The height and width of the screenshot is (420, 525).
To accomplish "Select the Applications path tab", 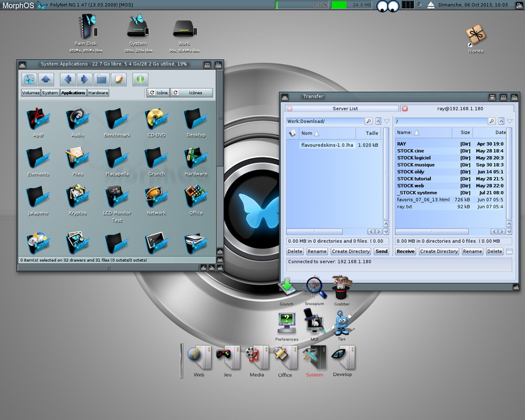I will click(73, 93).
